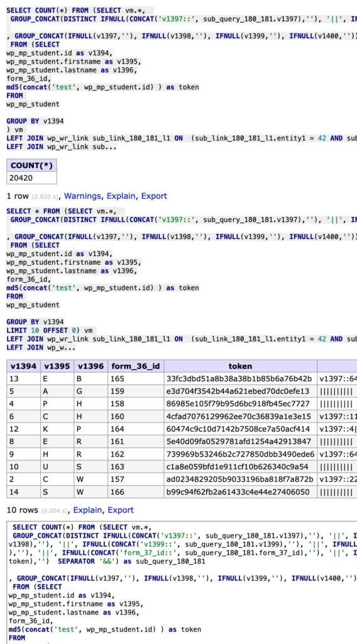Viewport: 357px width, 644px height.
Task: Click the form_36_id column header
Action: [x=136, y=366]
